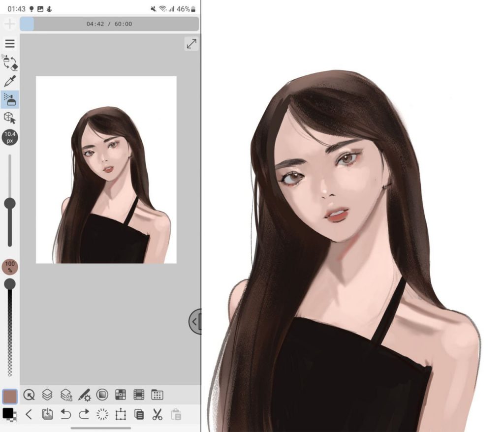
Task: Open the Animation Timeline palette
Action: 139,395
